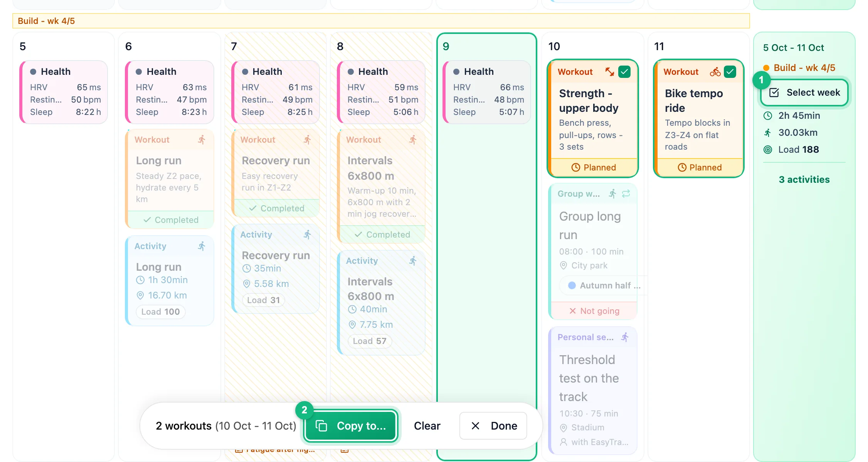Click the 3 activities summary text
The width and height of the screenshot is (868, 462).
tap(804, 179)
